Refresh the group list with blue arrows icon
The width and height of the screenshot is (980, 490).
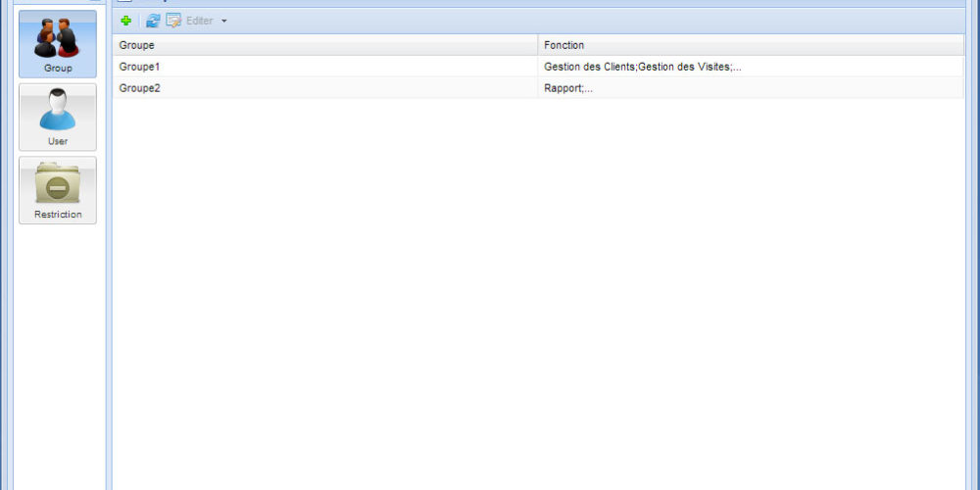[153, 21]
